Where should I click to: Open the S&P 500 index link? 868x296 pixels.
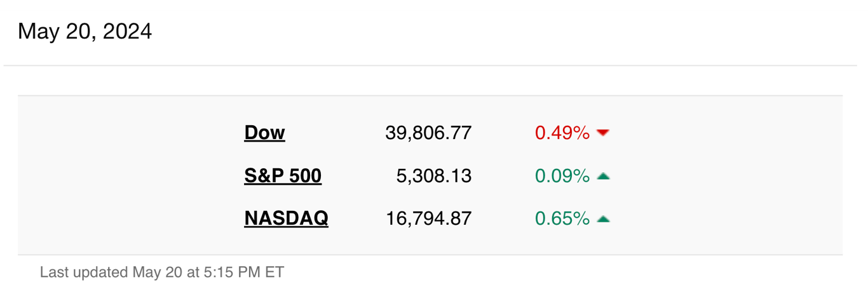point(283,176)
